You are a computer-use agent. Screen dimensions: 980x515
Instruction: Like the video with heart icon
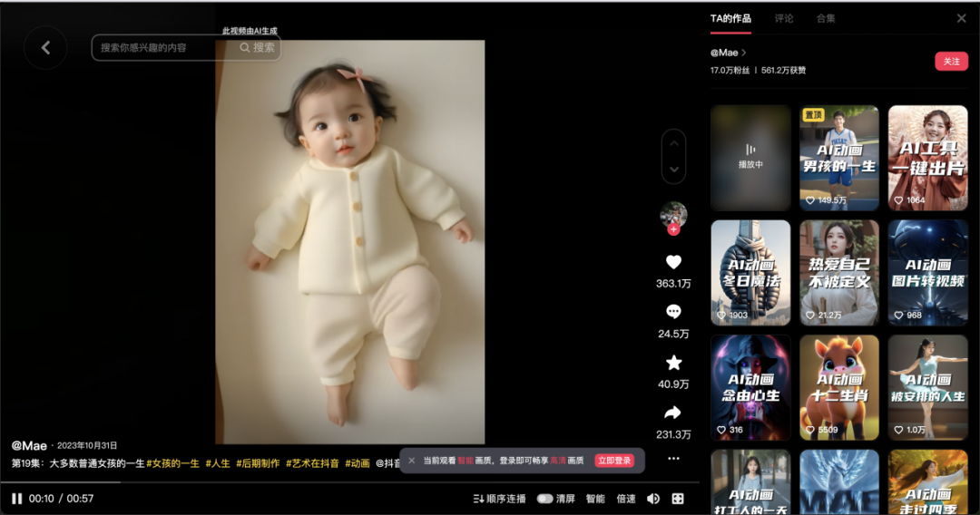coord(673,262)
